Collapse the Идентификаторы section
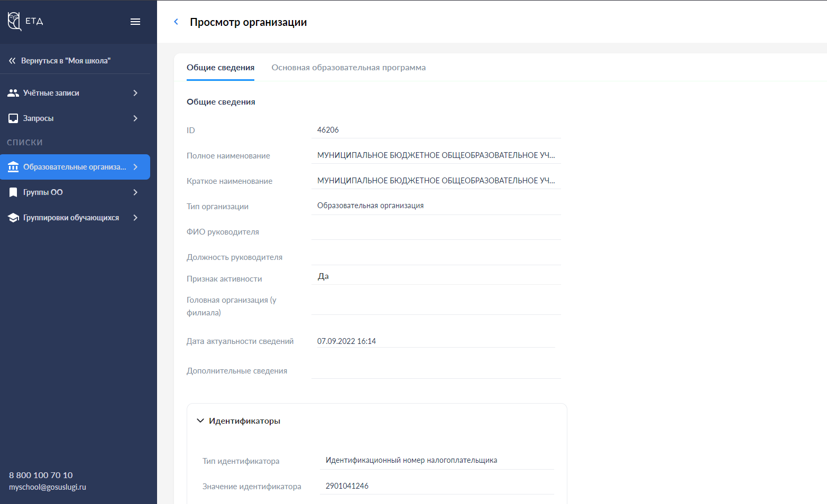The width and height of the screenshot is (827, 504). pos(200,421)
